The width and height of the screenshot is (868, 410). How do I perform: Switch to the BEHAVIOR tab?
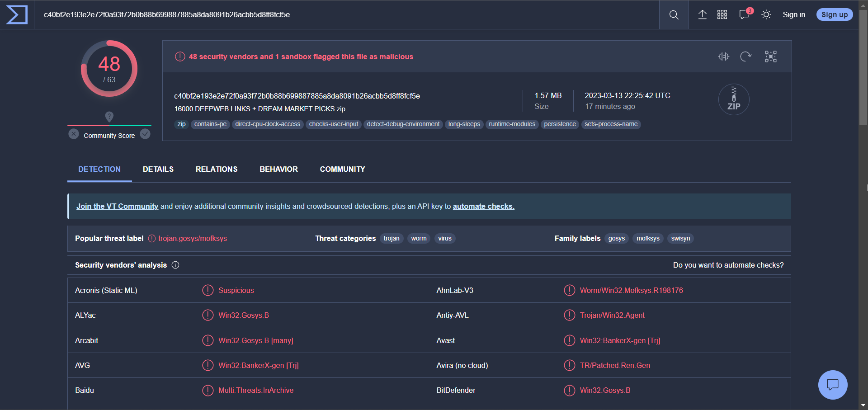[278, 169]
